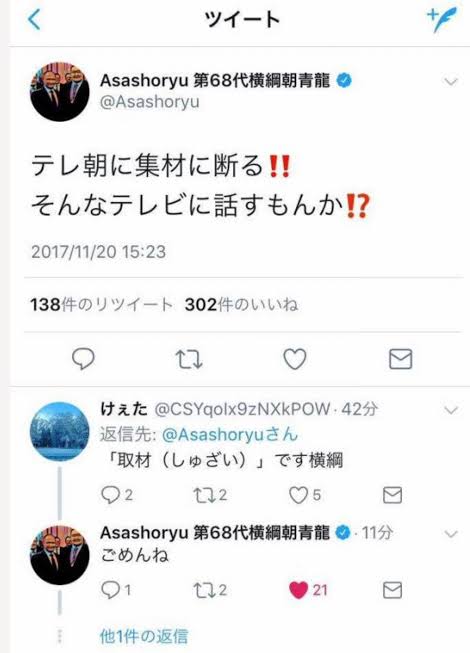Send けぇた's reply via message icon
This screenshot has width=470, height=653.
pos(392,495)
